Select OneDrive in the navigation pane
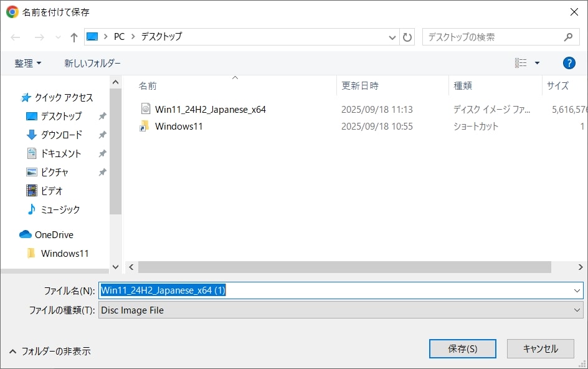Viewport: 588px width, 369px height. (54, 234)
